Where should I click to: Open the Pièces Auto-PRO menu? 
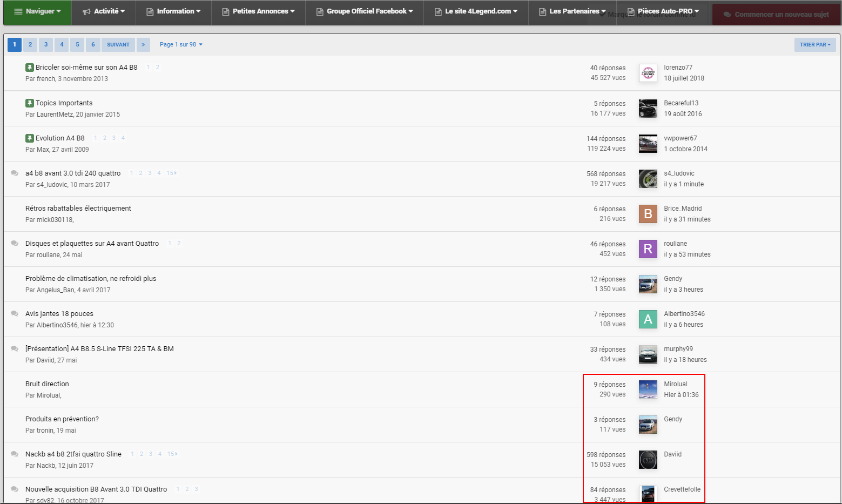click(663, 11)
